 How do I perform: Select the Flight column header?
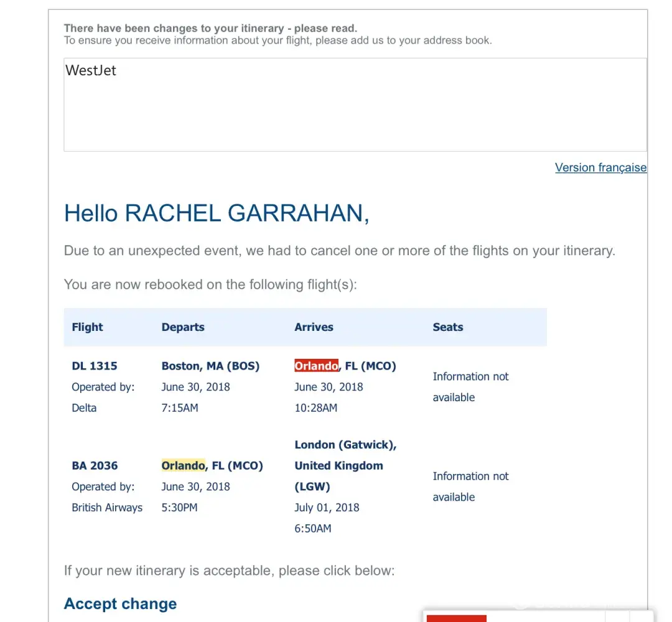pyautogui.click(x=87, y=327)
